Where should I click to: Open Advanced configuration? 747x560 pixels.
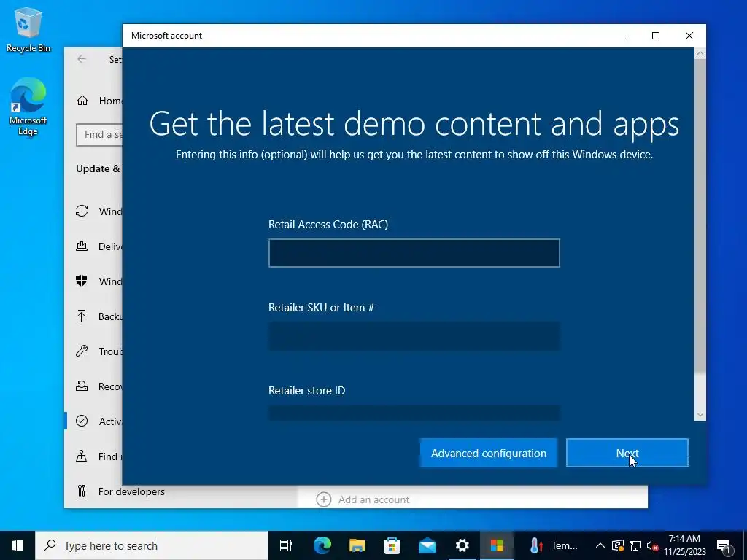pos(489,453)
